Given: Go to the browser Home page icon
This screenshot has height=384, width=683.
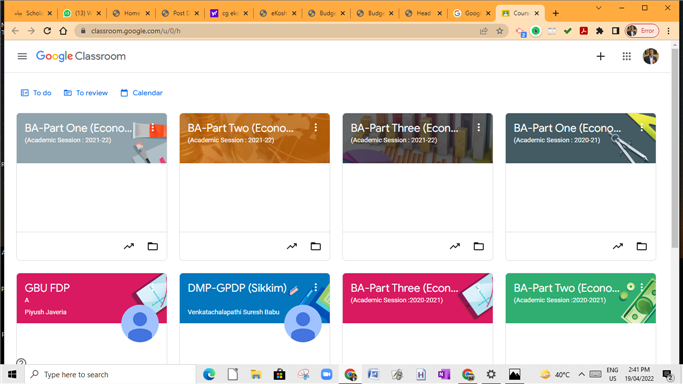Looking at the screenshot, I should coord(63,31).
